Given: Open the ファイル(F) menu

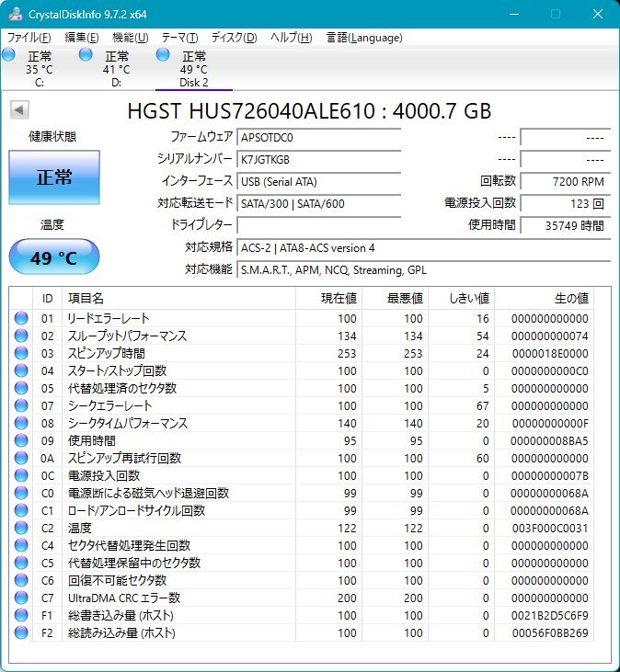Looking at the screenshot, I should 29,38.
